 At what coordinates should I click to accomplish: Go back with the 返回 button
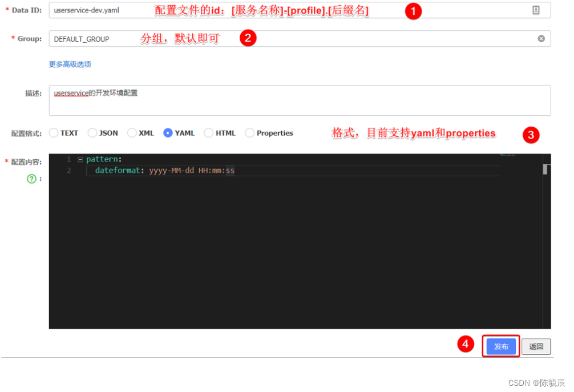(x=536, y=346)
